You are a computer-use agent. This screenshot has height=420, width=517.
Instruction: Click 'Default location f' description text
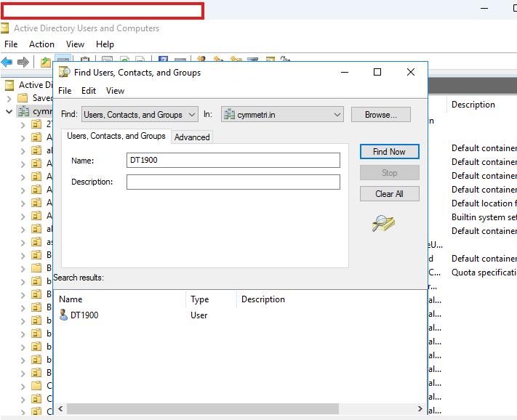484,203
